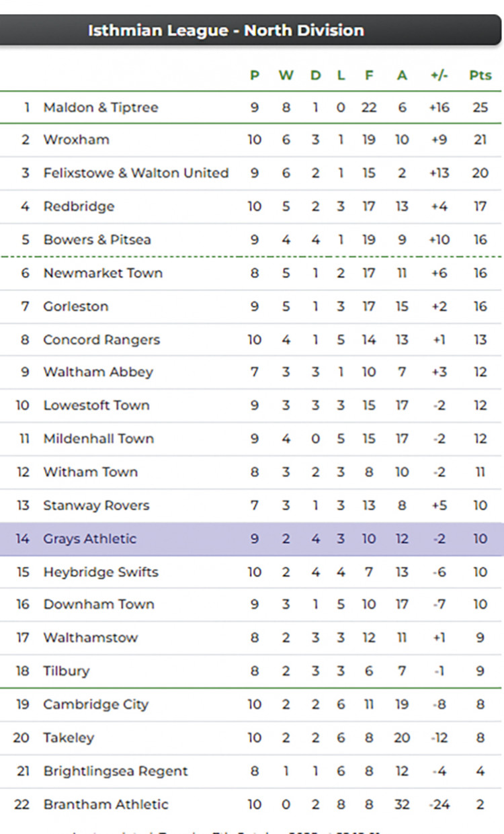Select Felixstowe & Walton United in the table
504x834 pixels.
click(x=136, y=173)
